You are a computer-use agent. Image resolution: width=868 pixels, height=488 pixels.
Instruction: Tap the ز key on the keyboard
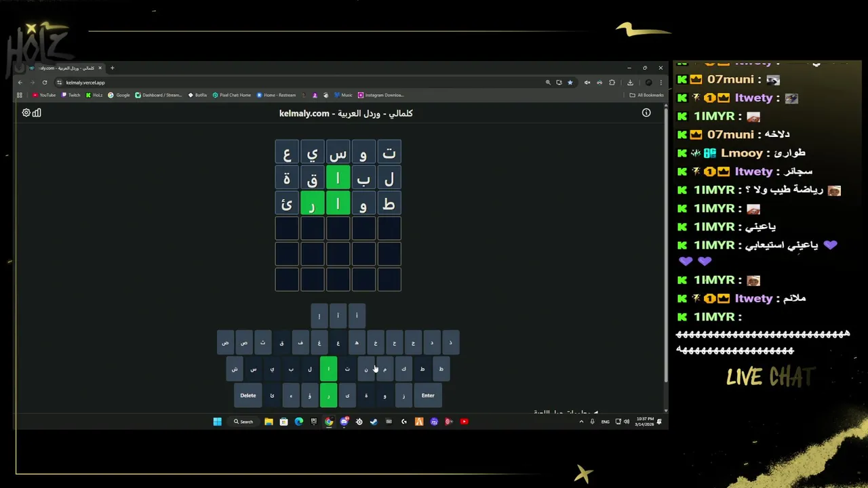point(403,395)
